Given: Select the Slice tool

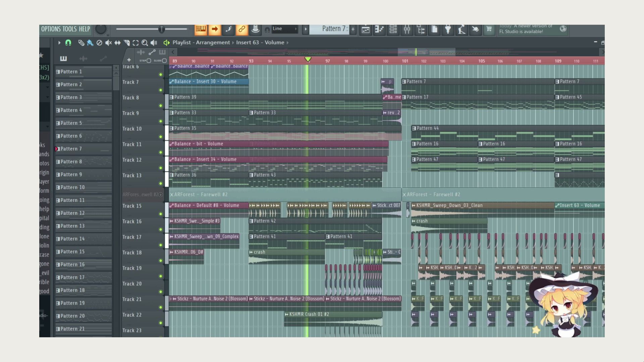Looking at the screenshot, I should point(126,43).
